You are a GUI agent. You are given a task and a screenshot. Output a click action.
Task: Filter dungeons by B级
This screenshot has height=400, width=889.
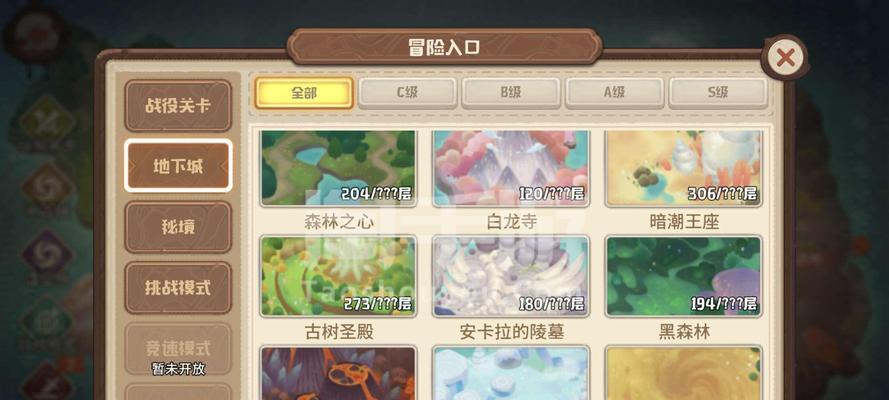[511, 93]
